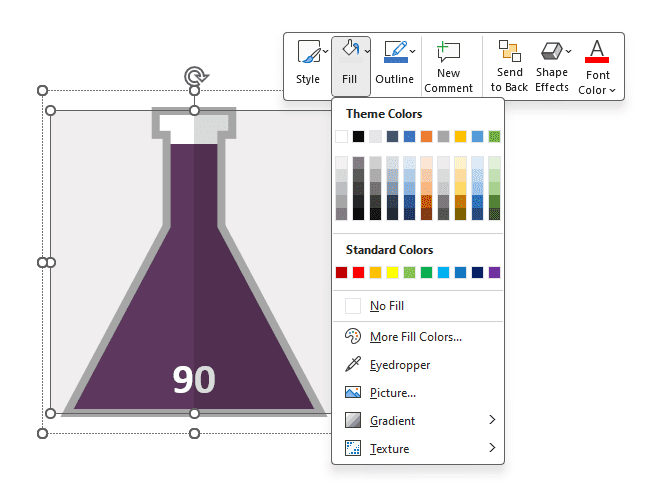The height and width of the screenshot is (493, 657).
Task: Pick the dark slate blue theme color
Action: coord(392,137)
